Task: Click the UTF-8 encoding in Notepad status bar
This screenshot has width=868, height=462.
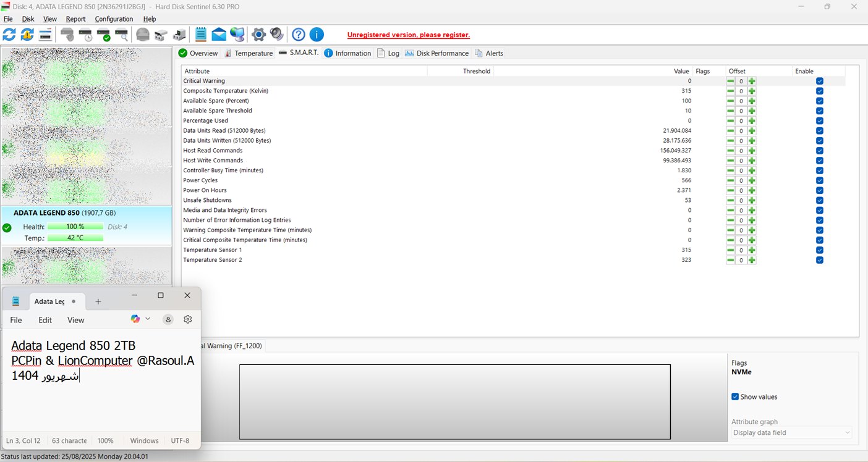Action: 180,441
